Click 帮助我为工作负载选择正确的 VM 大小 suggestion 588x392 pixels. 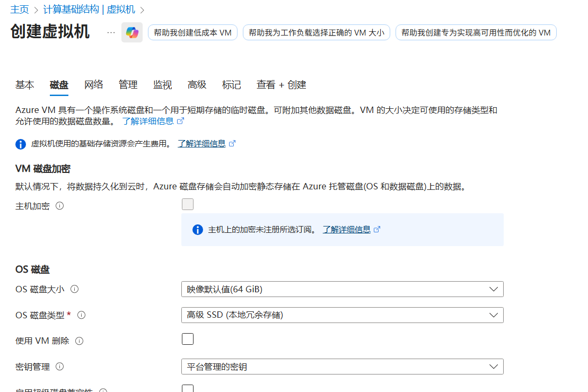click(316, 32)
